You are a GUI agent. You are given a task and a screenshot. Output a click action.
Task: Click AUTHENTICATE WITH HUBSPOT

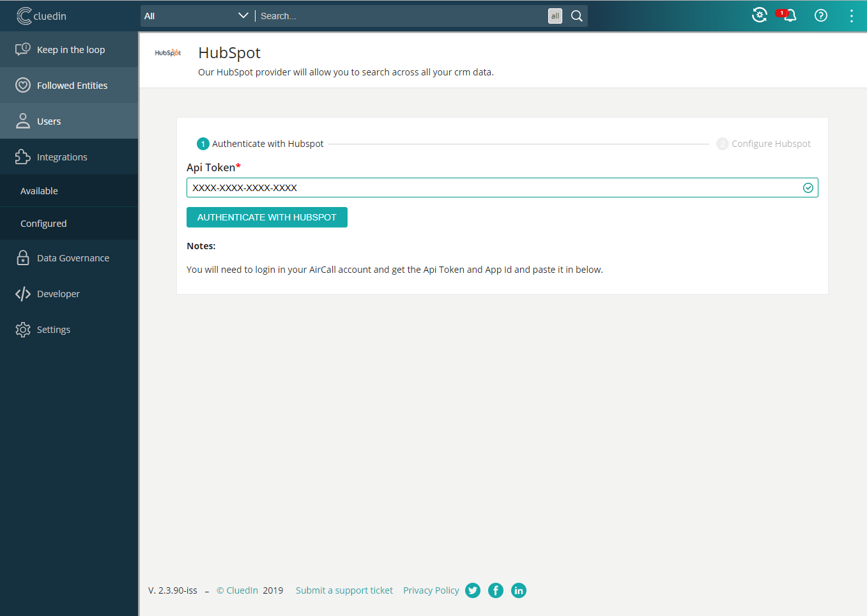point(266,217)
